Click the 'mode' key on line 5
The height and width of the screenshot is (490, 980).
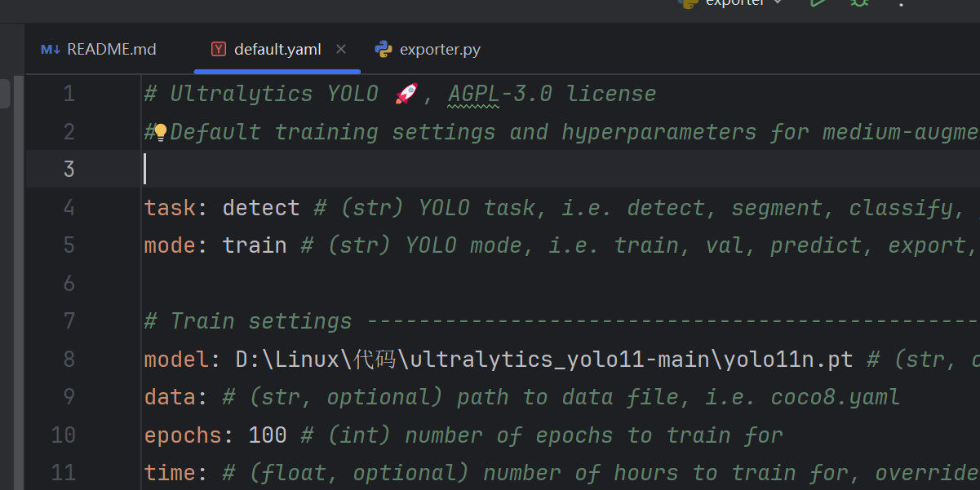(170, 245)
